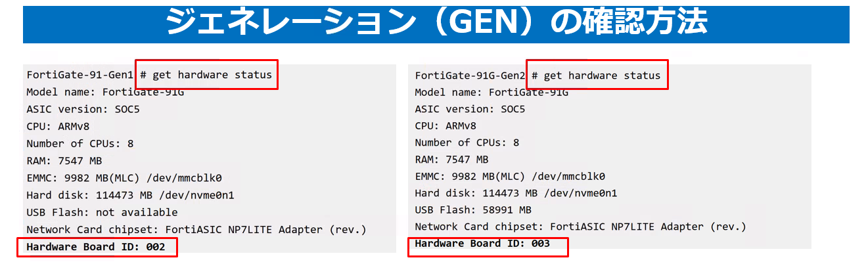Click the CPU: ARMv8 line in Gen2 panel
The image size is (868, 264).
445,126
